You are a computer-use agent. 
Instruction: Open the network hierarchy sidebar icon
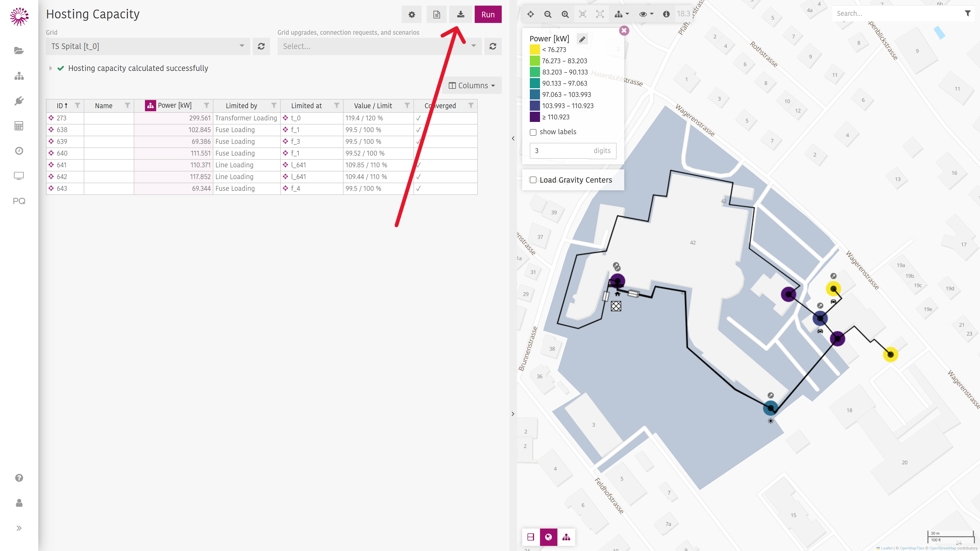(x=19, y=76)
